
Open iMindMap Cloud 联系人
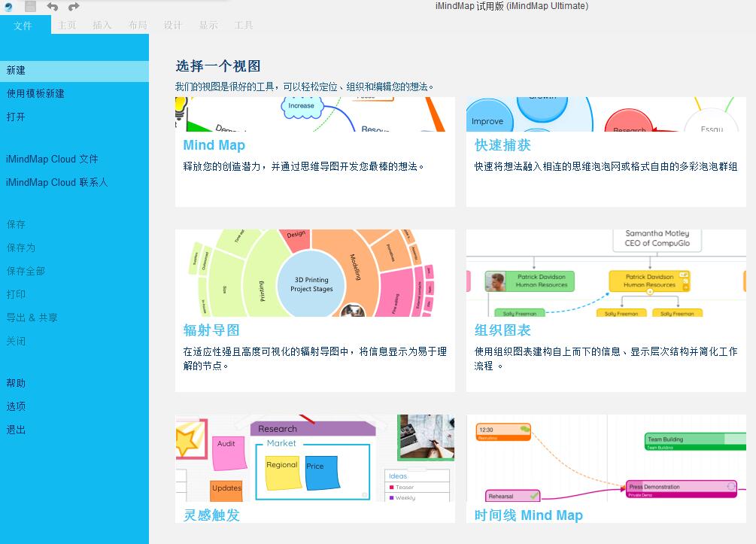(x=57, y=183)
